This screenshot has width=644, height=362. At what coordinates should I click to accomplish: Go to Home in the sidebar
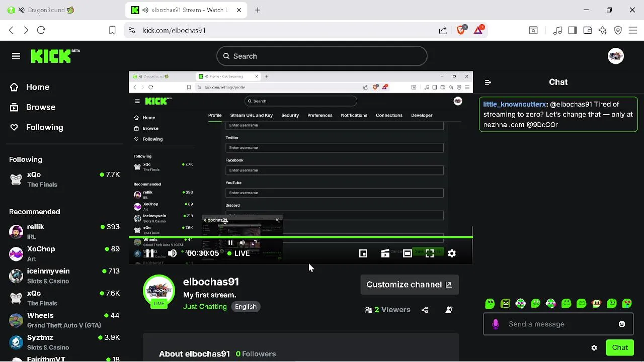point(30,87)
